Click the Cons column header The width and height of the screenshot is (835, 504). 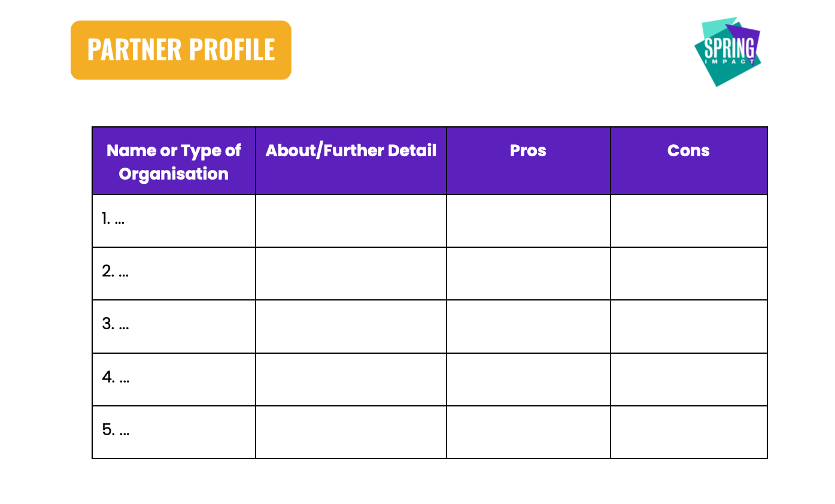[689, 161]
